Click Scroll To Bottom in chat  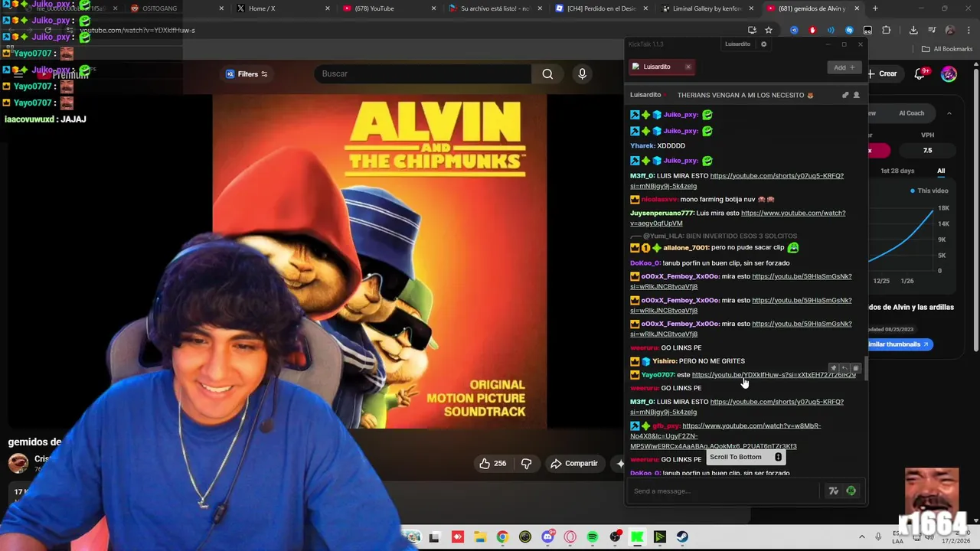click(745, 457)
